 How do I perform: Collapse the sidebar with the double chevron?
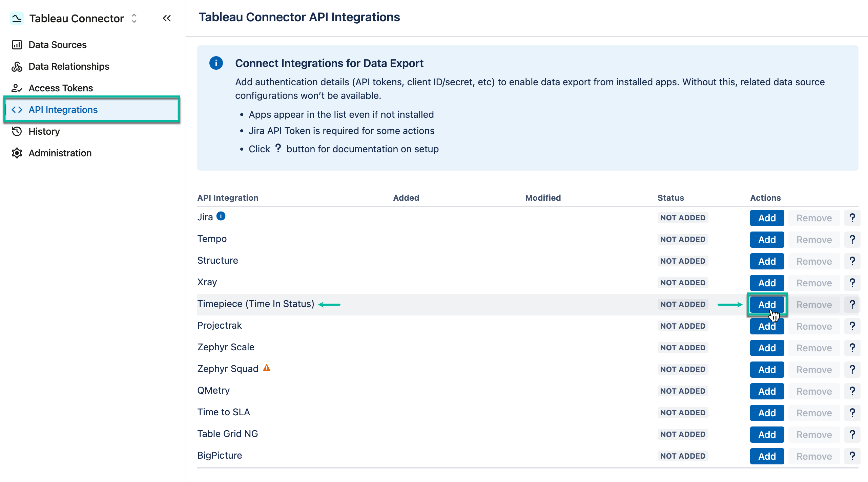[x=166, y=18]
